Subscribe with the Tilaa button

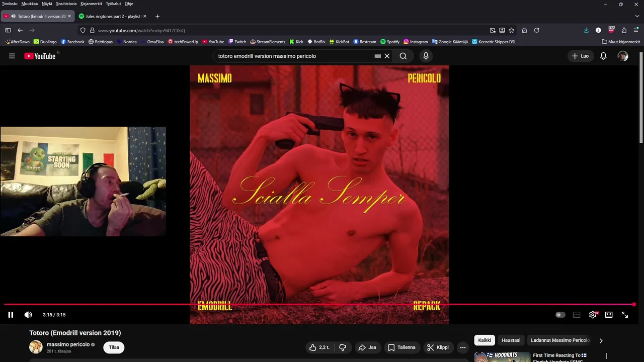click(x=114, y=347)
